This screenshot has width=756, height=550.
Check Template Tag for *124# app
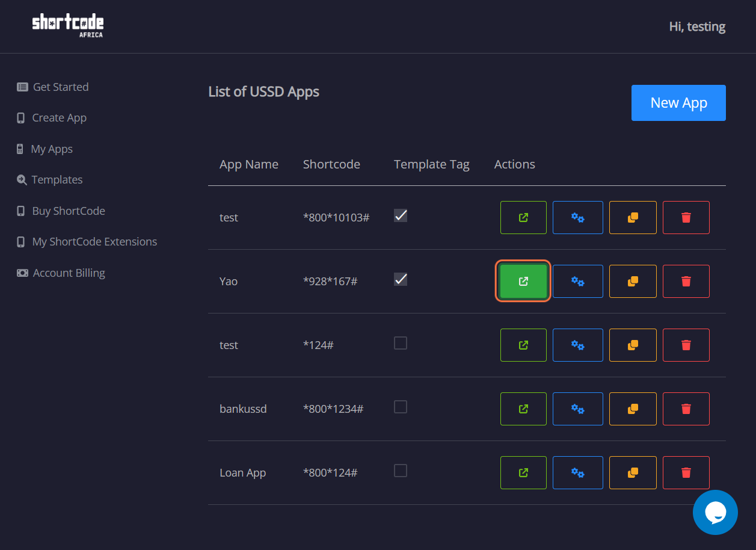point(401,343)
